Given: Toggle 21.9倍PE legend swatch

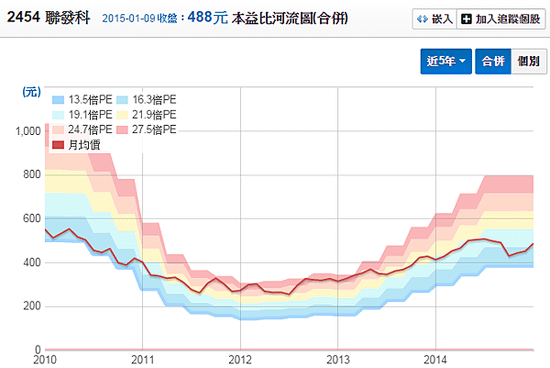Looking at the screenshot, I should coord(122,115).
